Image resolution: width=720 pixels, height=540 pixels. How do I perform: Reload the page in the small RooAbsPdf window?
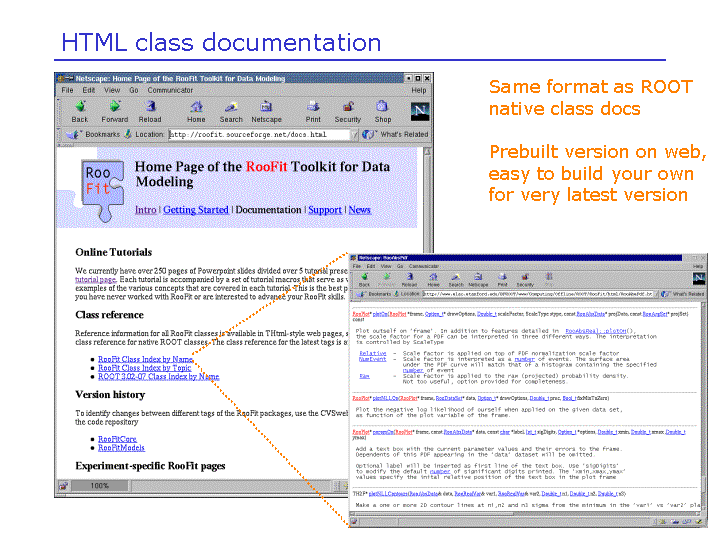(x=410, y=280)
